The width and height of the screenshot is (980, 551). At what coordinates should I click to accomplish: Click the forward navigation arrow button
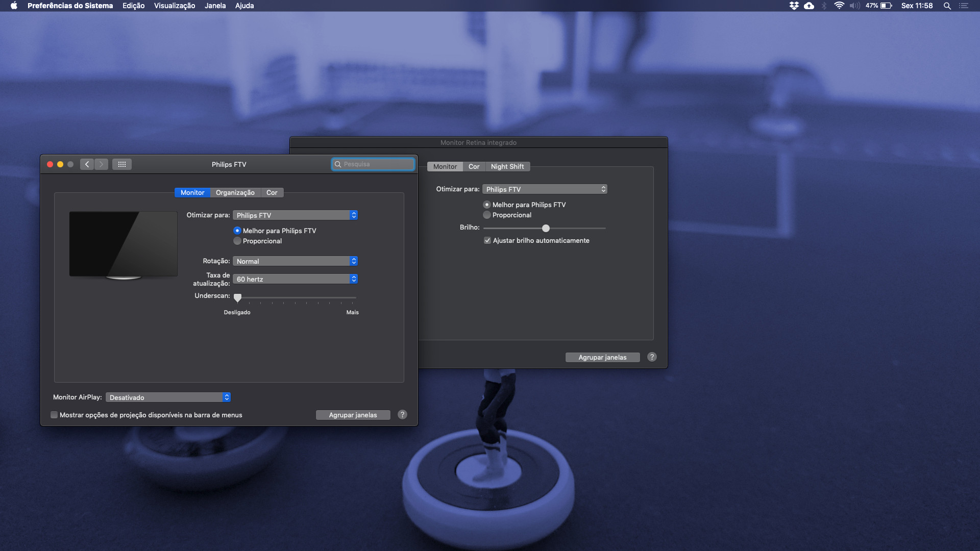(x=101, y=164)
